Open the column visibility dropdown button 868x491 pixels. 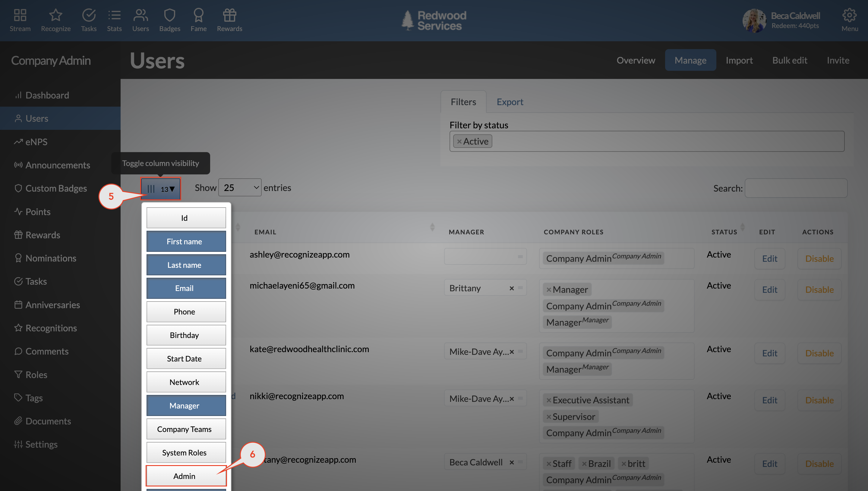pos(161,189)
